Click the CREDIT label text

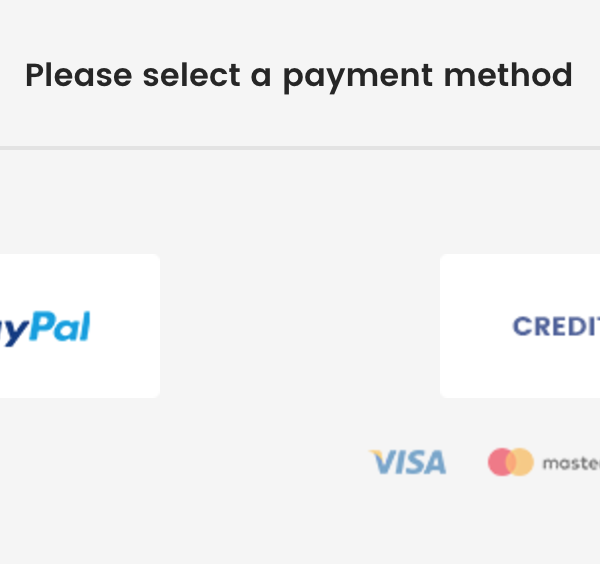pyautogui.click(x=556, y=326)
